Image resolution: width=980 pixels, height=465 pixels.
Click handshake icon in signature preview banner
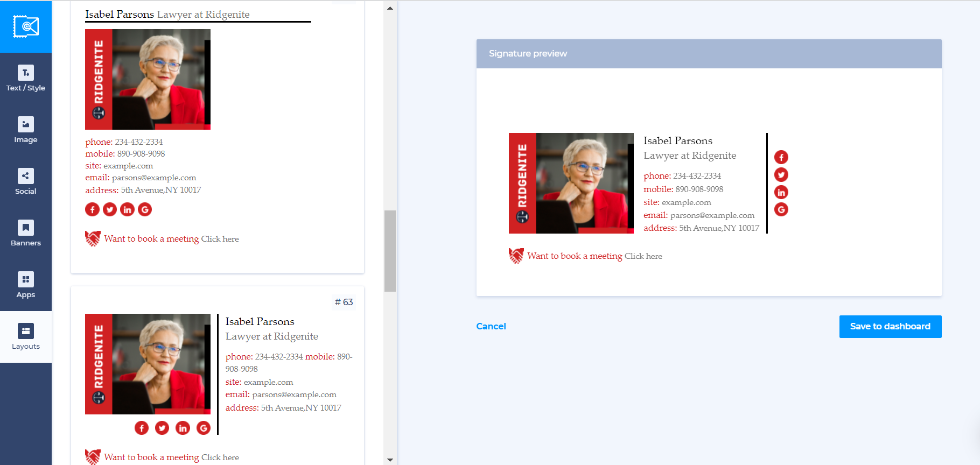pos(516,256)
